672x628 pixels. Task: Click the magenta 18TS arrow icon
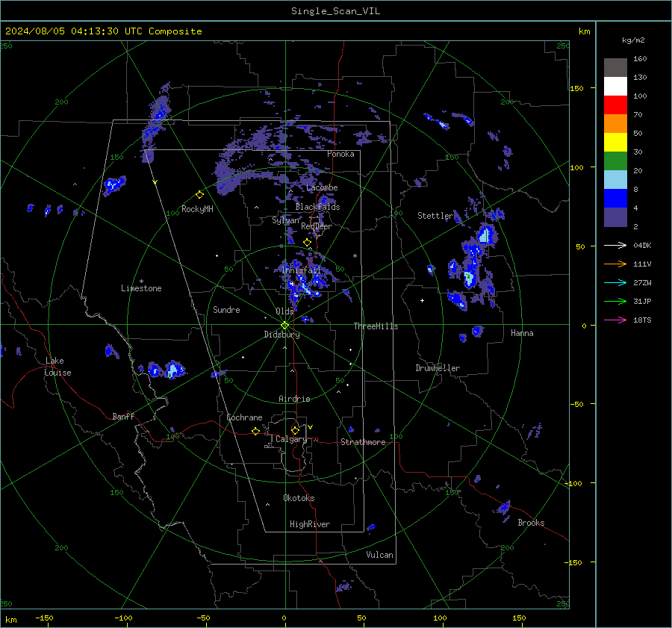point(615,320)
